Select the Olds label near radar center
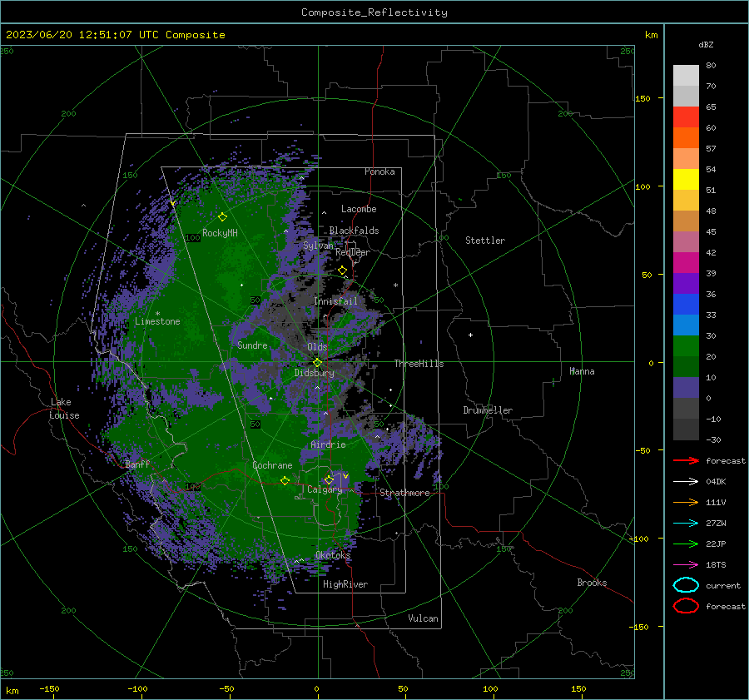This screenshot has height=700, width=749. [x=317, y=347]
